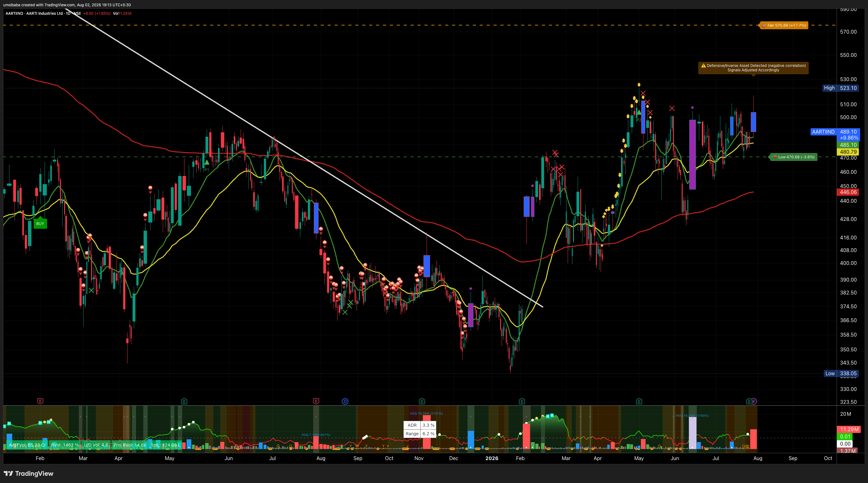
Task: Click the purple lightning bolt event icon
Action: tap(754, 401)
